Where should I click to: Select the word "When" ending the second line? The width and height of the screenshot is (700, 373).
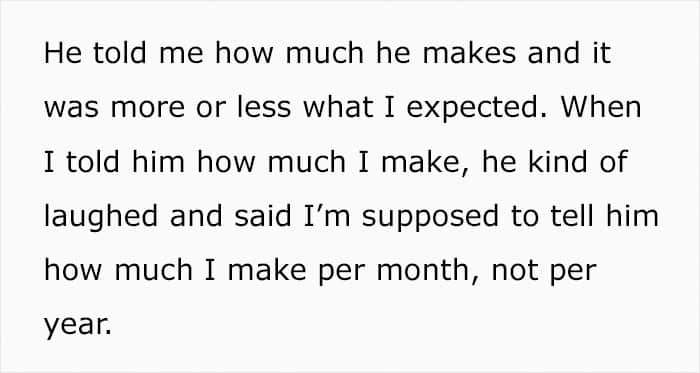coord(601,107)
